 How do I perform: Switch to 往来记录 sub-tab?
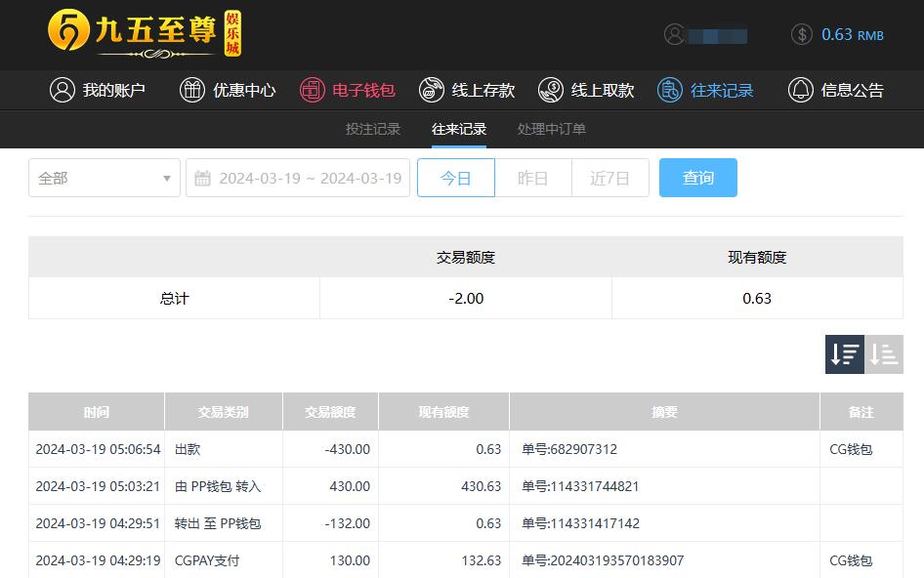(459, 129)
